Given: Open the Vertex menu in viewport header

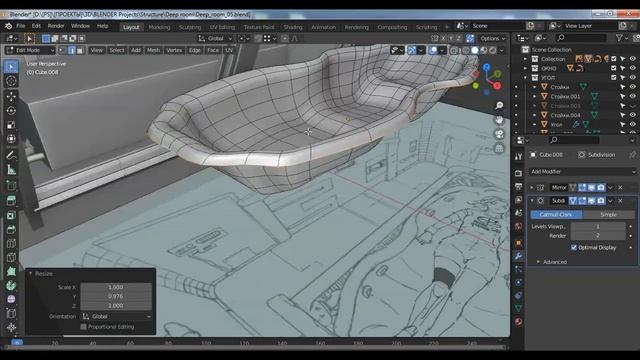Looking at the screenshot, I should tap(174, 50).
